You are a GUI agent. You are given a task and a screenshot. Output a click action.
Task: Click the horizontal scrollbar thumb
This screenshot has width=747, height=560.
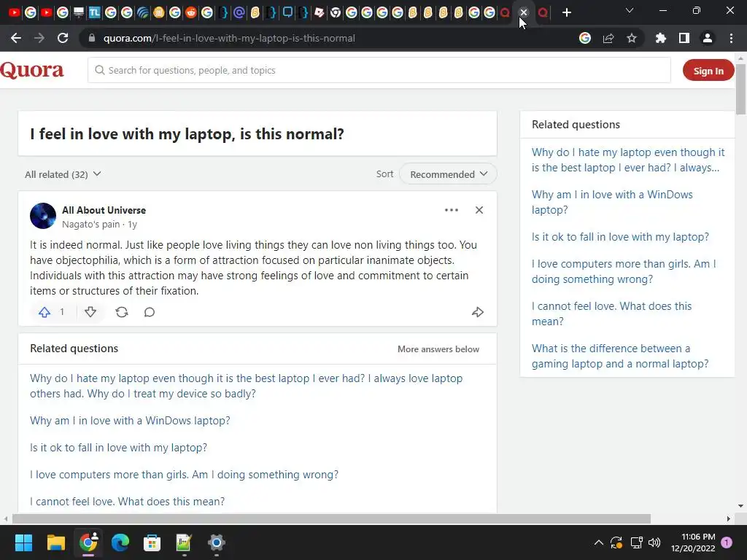tap(332, 518)
